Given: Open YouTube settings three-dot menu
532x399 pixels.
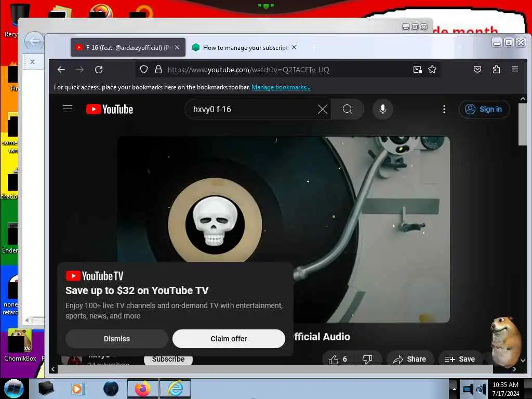Looking at the screenshot, I should coord(444,109).
